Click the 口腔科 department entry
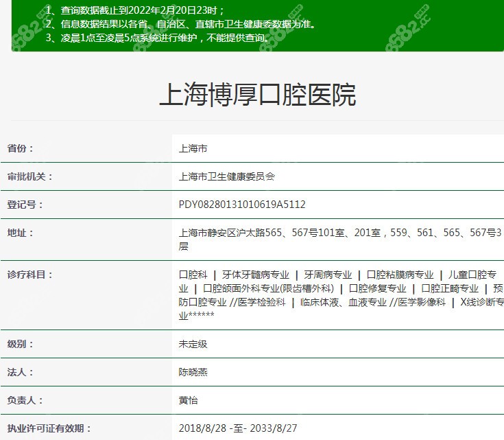504x440 pixels. [x=193, y=275]
